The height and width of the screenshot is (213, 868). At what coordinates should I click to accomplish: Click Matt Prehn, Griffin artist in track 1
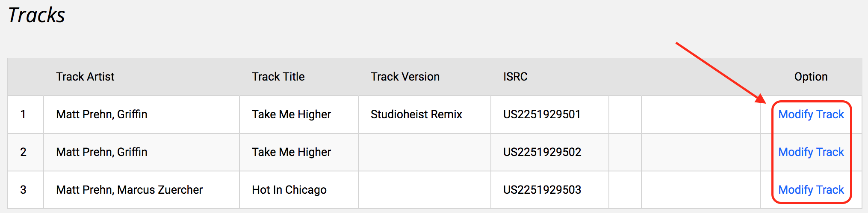click(101, 114)
